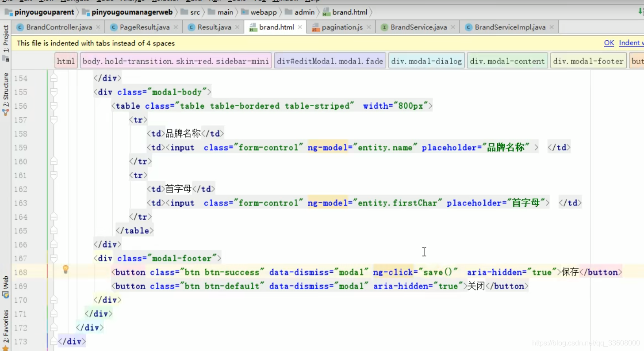Switch to the BrandServiceImpl.java tab

click(510, 27)
